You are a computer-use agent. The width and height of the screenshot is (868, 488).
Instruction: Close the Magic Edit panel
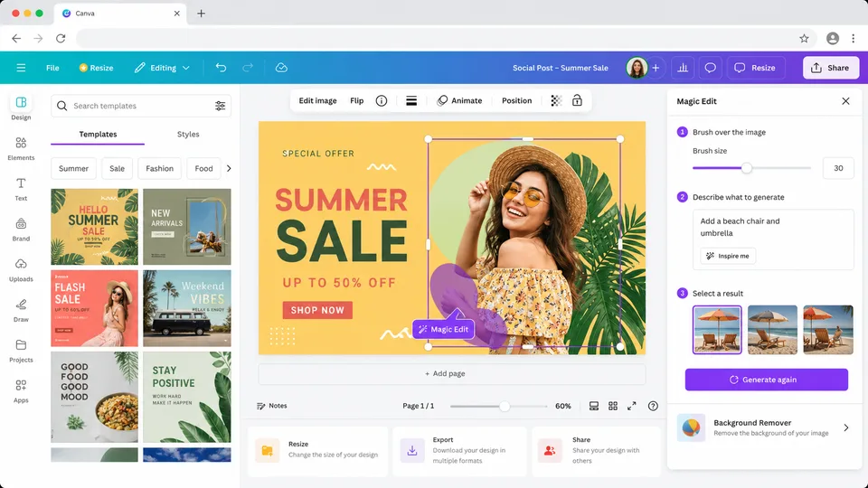click(x=845, y=100)
